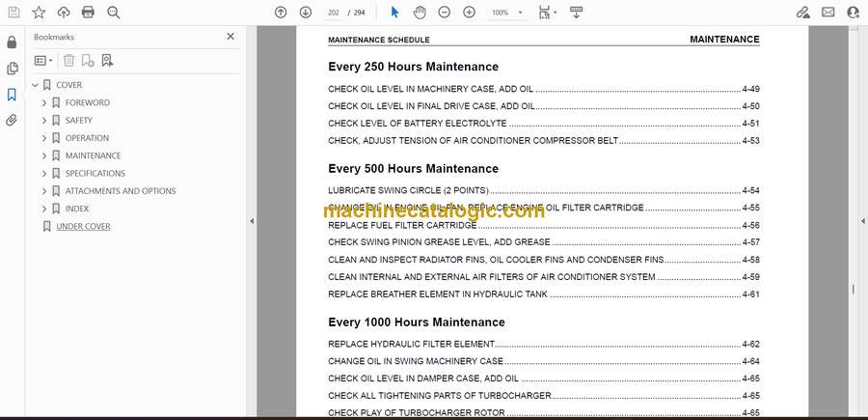Open the find text search tool
The width and height of the screenshot is (868, 420).
pyautogui.click(x=114, y=13)
